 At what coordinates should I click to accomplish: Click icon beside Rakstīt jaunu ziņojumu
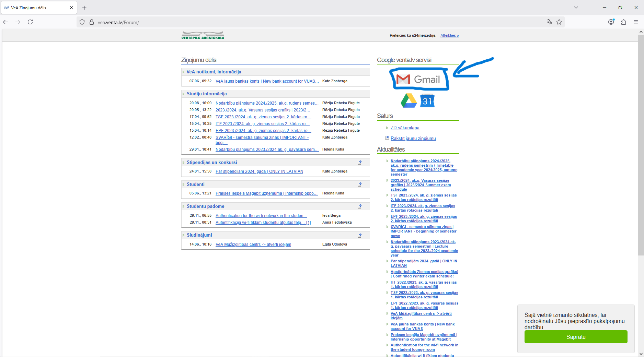387,138
